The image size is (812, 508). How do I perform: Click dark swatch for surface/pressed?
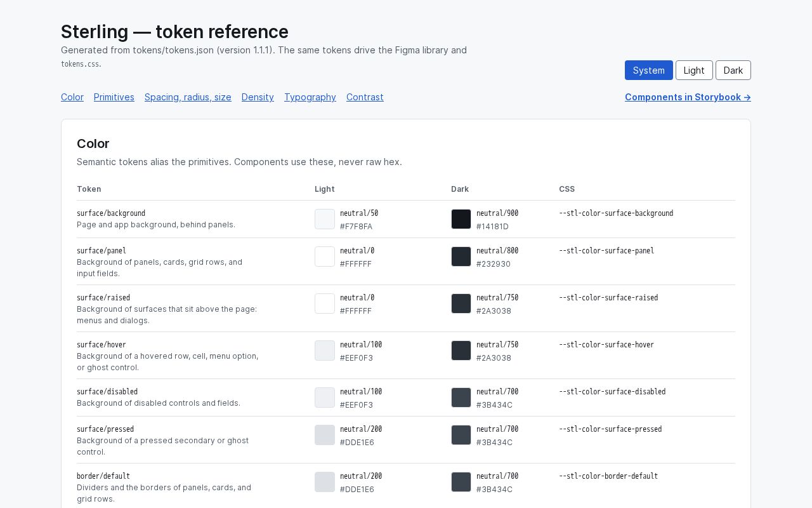point(461,435)
